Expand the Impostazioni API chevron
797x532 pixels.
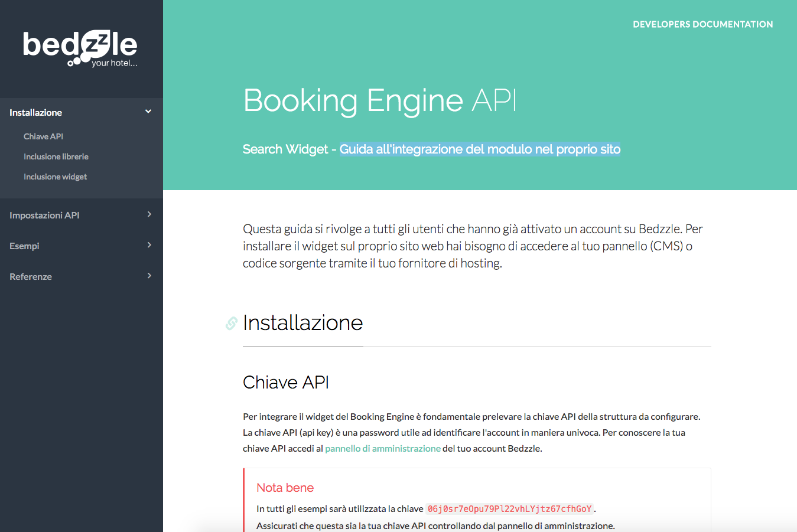[149, 214]
